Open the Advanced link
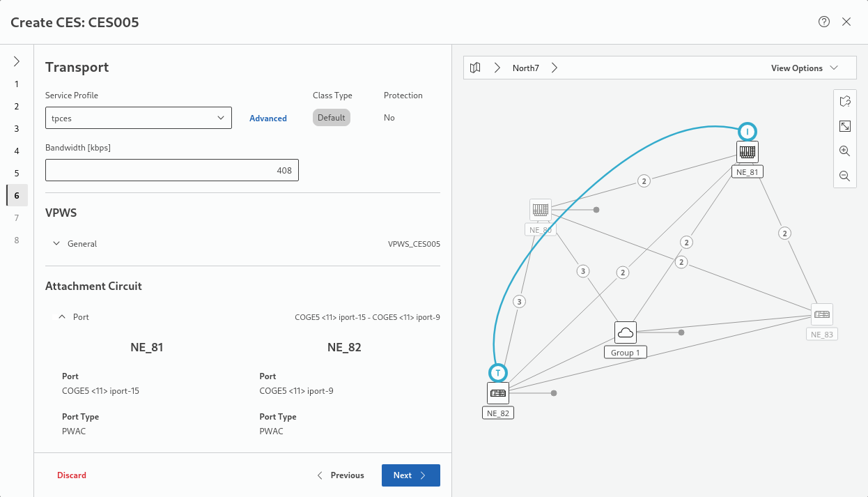The width and height of the screenshot is (868, 497). (268, 118)
